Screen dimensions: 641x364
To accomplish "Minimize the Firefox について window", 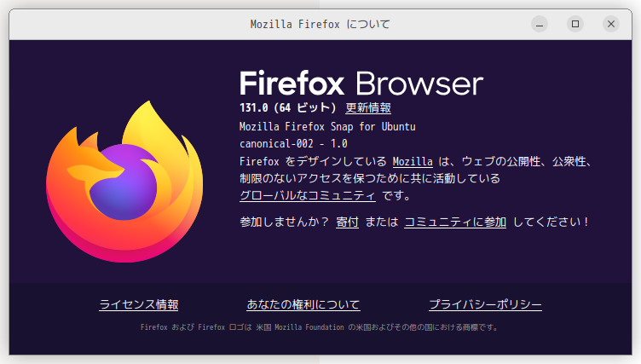I will [540, 24].
